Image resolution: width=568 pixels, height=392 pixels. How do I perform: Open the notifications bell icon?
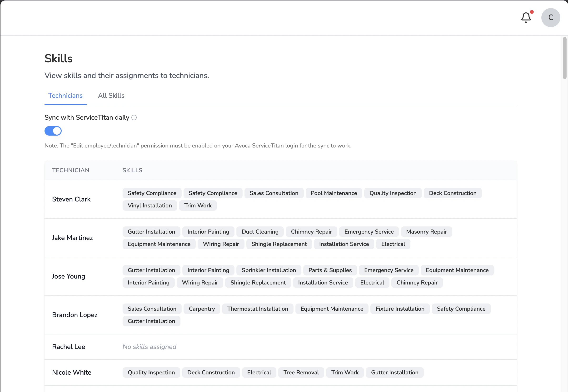(x=526, y=17)
